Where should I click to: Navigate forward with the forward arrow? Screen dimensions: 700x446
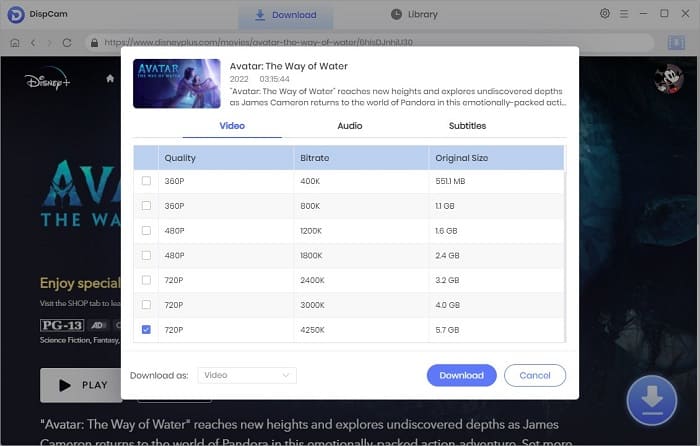[x=50, y=43]
